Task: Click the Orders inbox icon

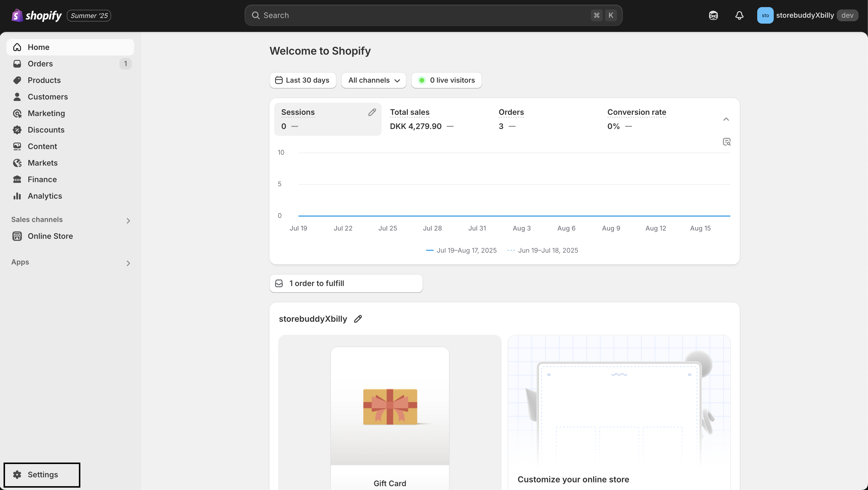Action: (x=17, y=64)
